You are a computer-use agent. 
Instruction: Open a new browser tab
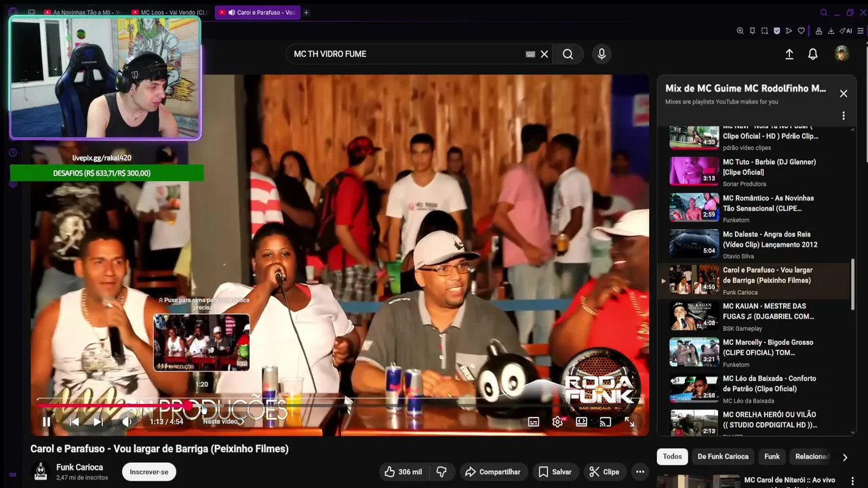[x=306, y=12]
